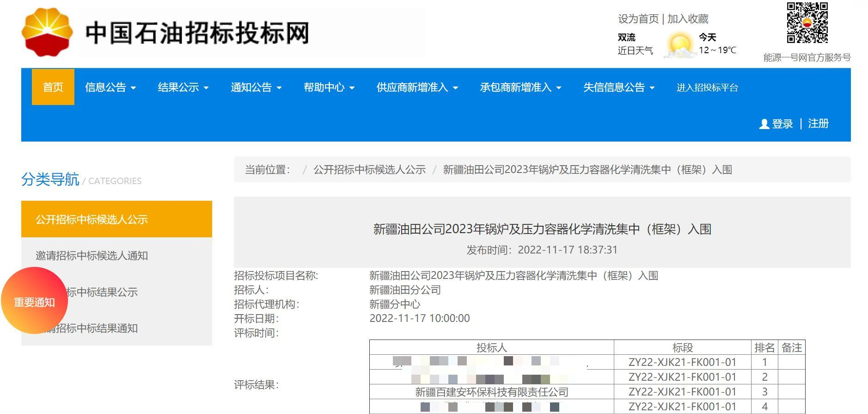
Task: Click 设为首页 link
Action: (x=638, y=19)
